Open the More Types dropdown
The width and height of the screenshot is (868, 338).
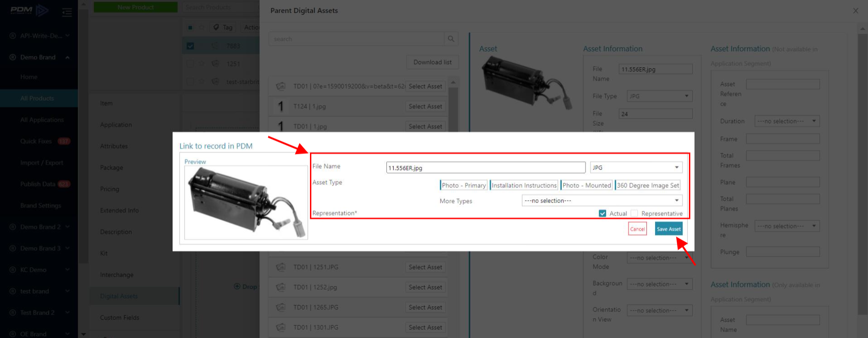pyautogui.click(x=602, y=201)
